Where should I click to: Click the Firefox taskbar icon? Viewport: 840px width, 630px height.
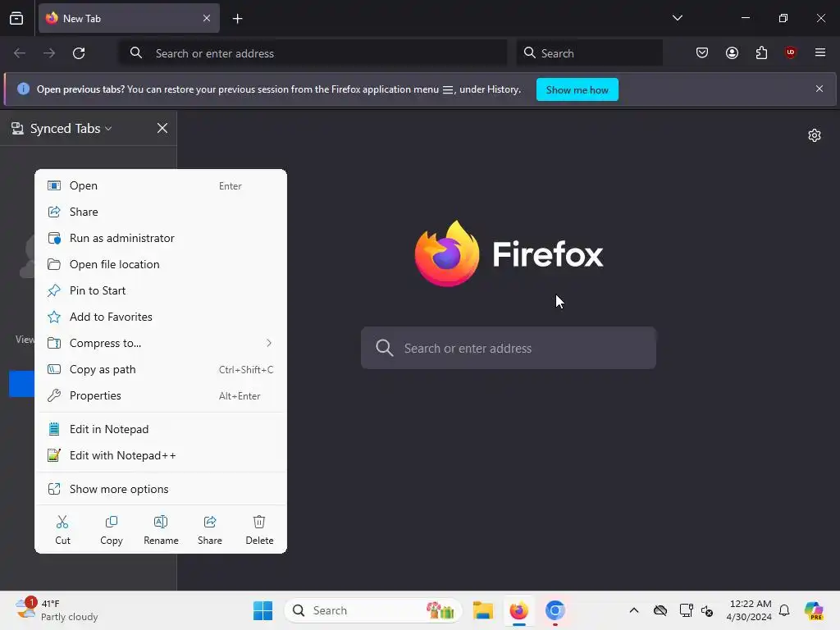click(518, 610)
